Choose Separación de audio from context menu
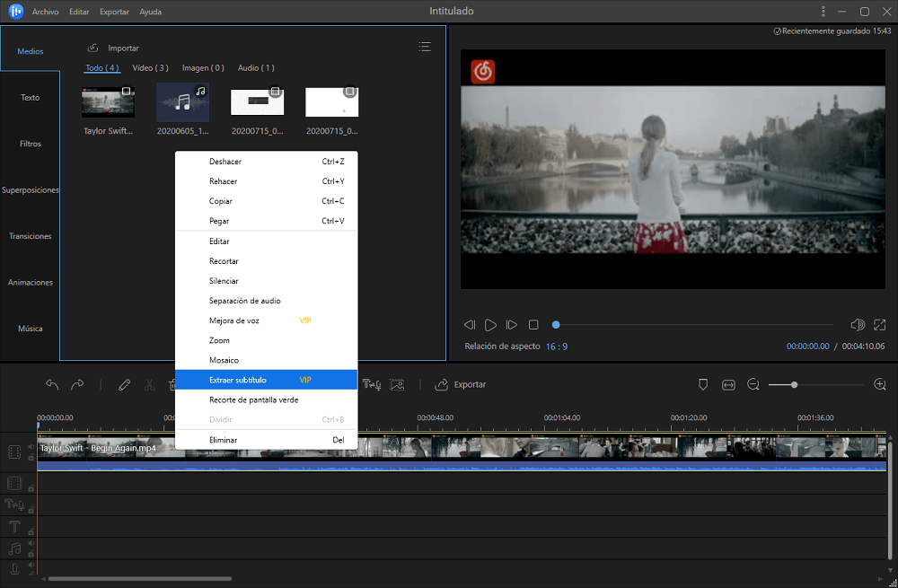The width and height of the screenshot is (898, 588). 267,301
